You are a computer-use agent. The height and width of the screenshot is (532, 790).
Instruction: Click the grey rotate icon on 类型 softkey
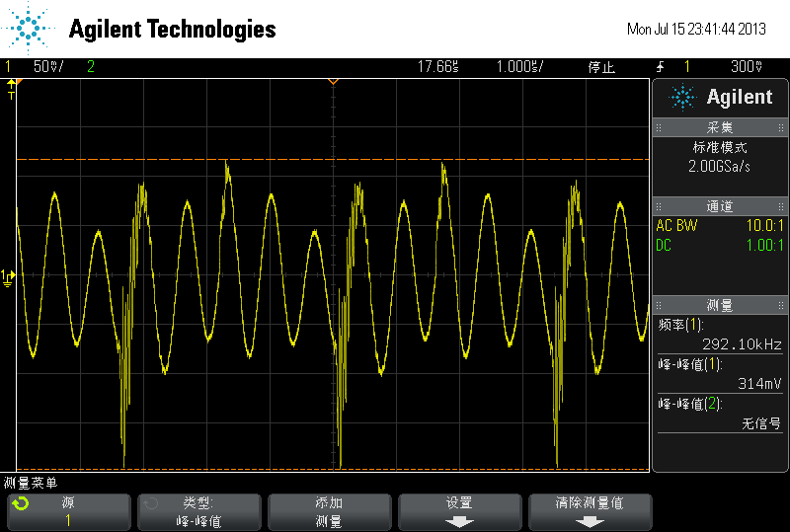[x=151, y=503]
